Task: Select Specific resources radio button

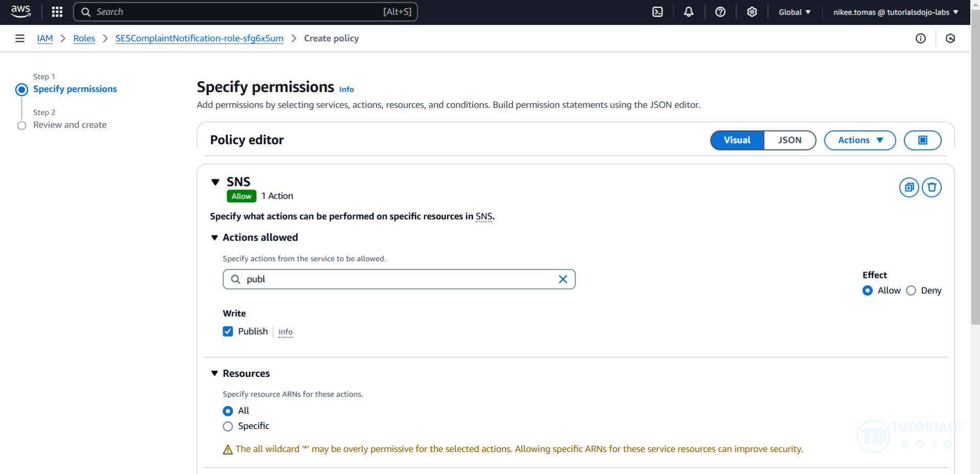Action: 228,426
